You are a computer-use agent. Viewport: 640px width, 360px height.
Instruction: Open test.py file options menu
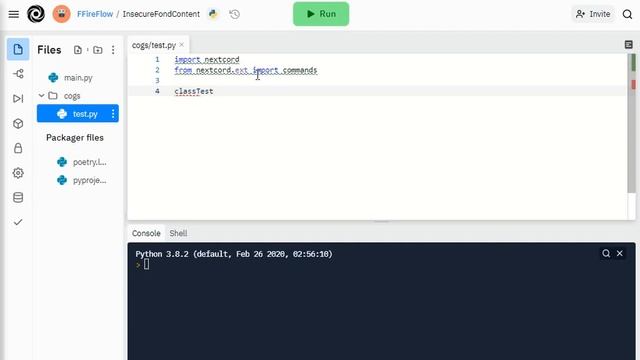click(113, 113)
